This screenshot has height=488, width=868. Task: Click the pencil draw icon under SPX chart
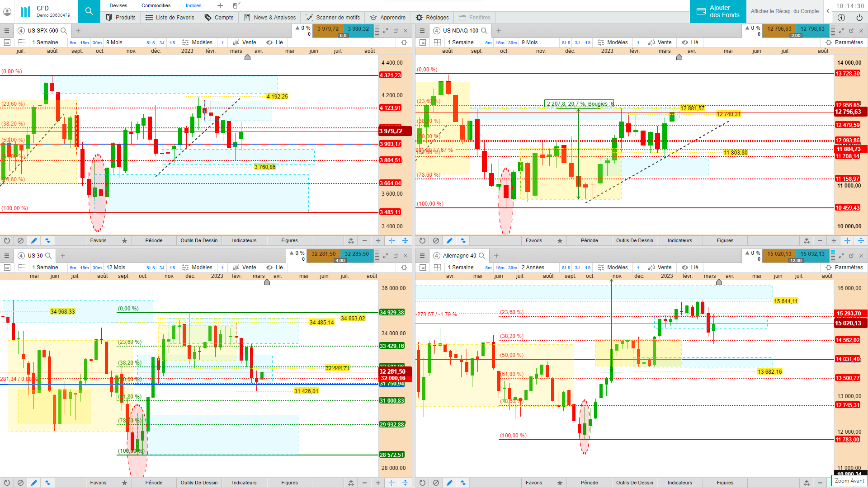(x=34, y=240)
